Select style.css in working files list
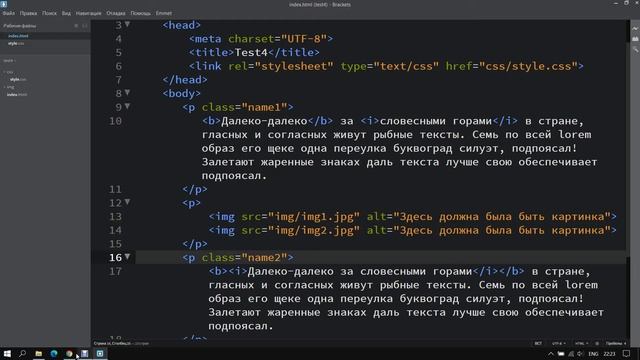640x360 pixels. (x=16, y=43)
